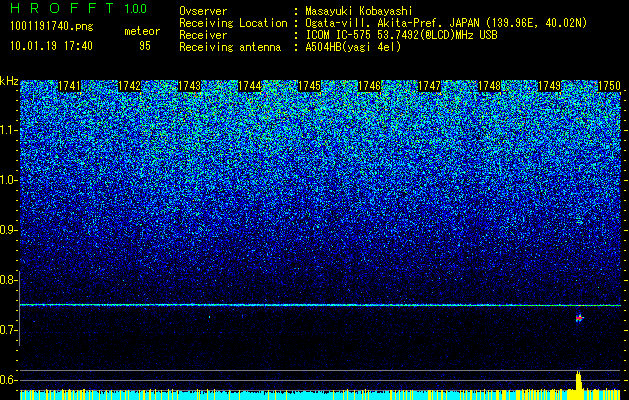Click the Receiving antenna label

tap(230, 47)
